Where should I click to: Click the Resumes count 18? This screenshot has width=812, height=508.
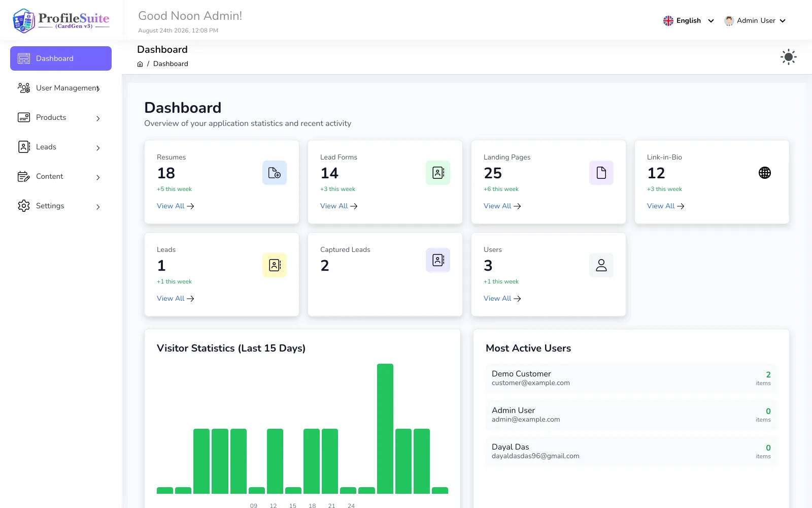[x=166, y=173]
